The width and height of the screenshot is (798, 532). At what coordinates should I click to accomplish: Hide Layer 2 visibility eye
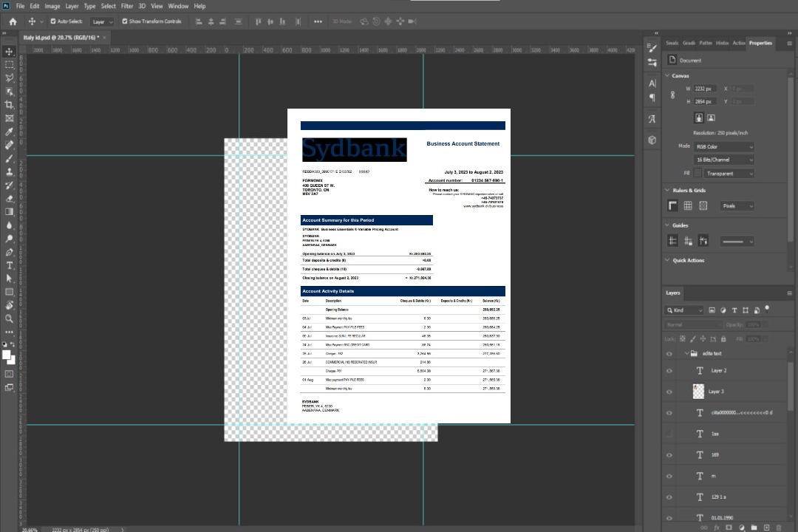click(669, 371)
